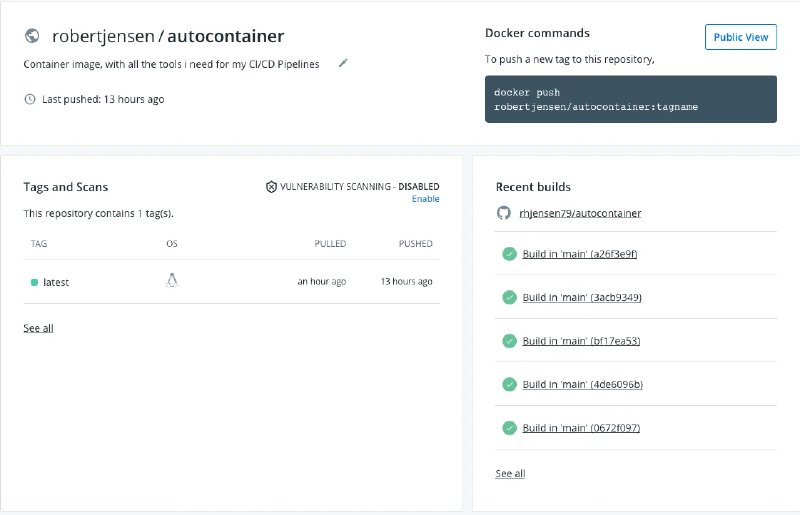Viewport: 800px width, 515px height.
Task: Click the vulnerability scanning shield icon
Action: (x=271, y=187)
